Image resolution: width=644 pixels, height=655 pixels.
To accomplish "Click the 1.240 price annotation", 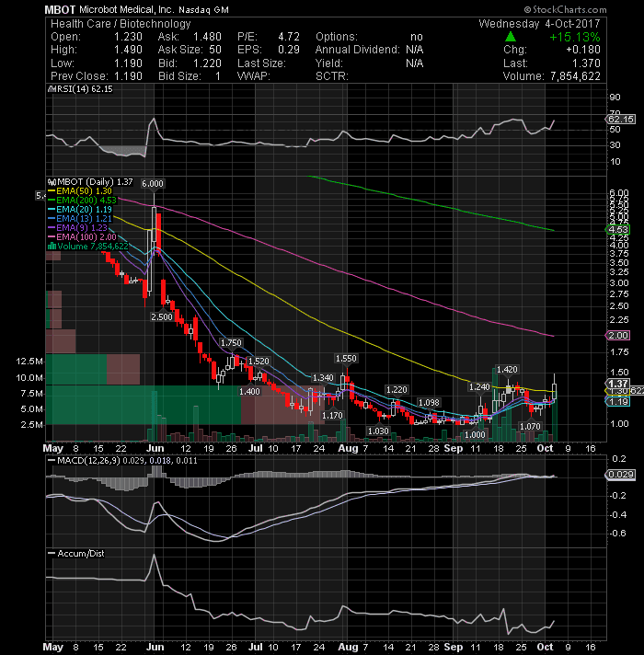I will coord(479,387).
